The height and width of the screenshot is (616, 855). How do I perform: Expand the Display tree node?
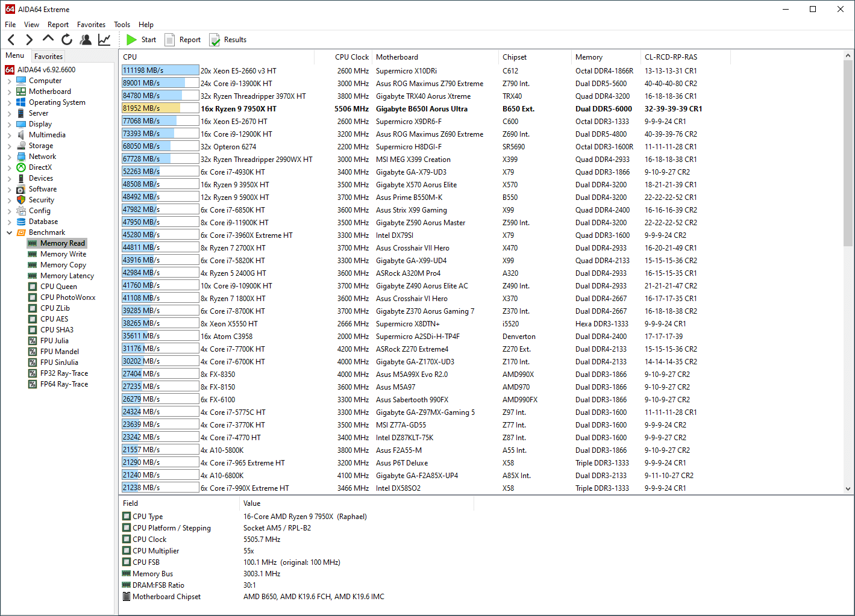coord(9,124)
